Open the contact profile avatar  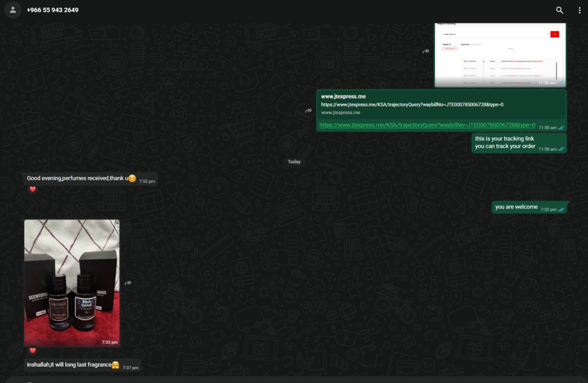point(13,10)
